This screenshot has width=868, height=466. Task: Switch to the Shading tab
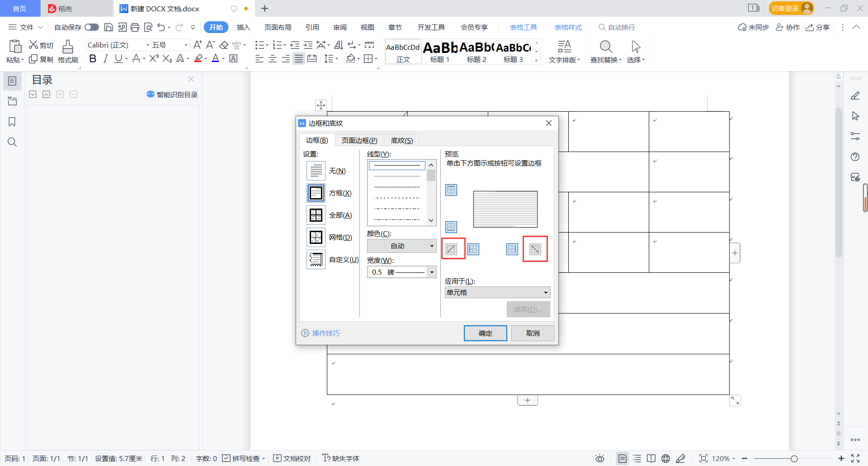pyautogui.click(x=402, y=140)
